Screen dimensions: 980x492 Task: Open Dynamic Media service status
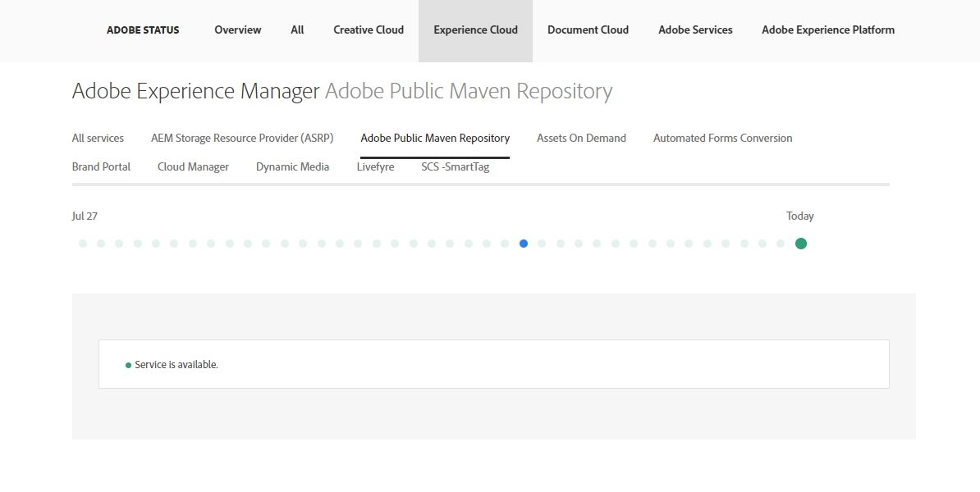point(292,166)
